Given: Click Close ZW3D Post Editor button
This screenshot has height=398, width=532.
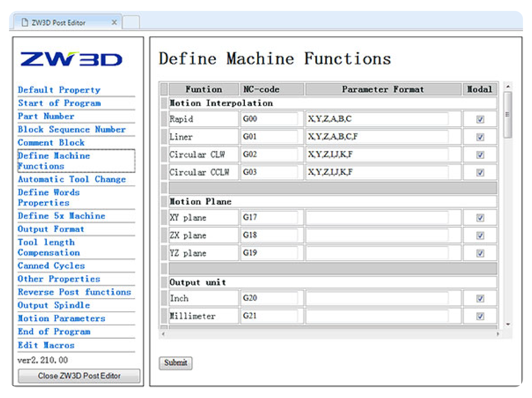Looking at the screenshot, I should [79, 376].
